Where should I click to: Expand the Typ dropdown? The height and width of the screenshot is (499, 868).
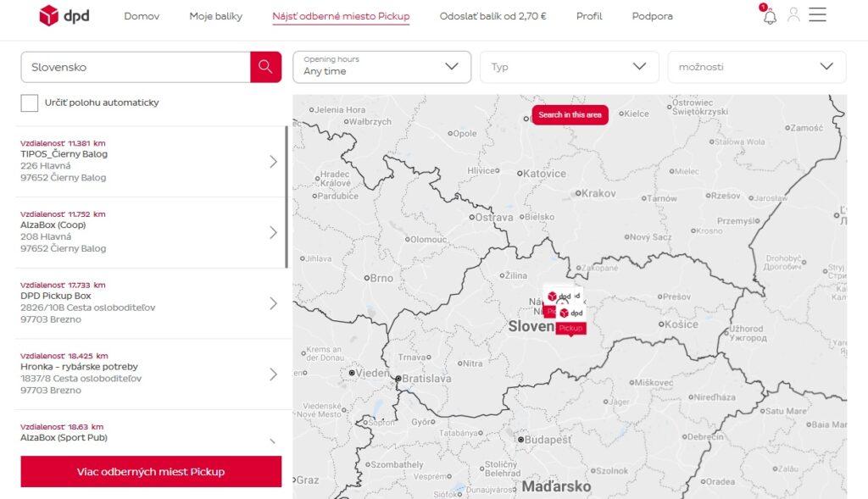pos(569,67)
